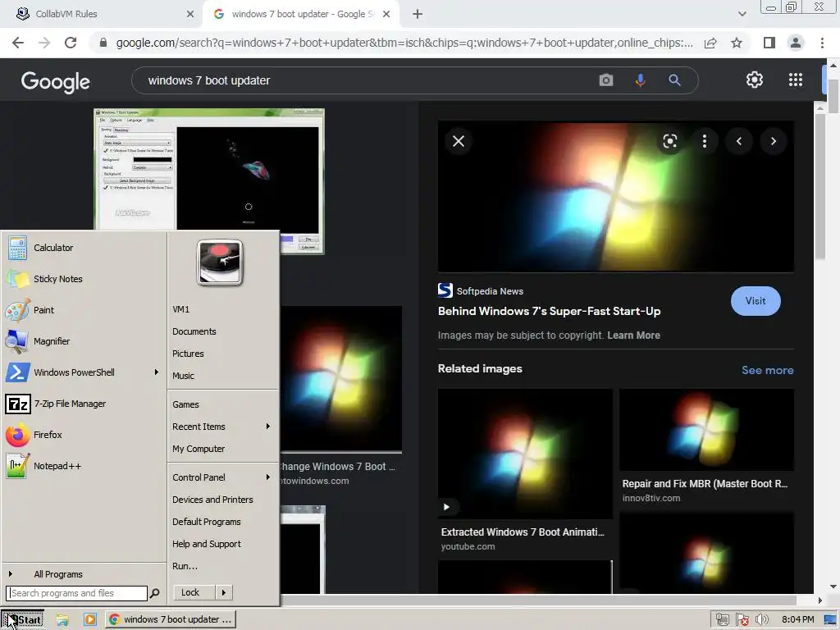
Task: Open Windows Media Player from the taskbar
Action: 89,620
